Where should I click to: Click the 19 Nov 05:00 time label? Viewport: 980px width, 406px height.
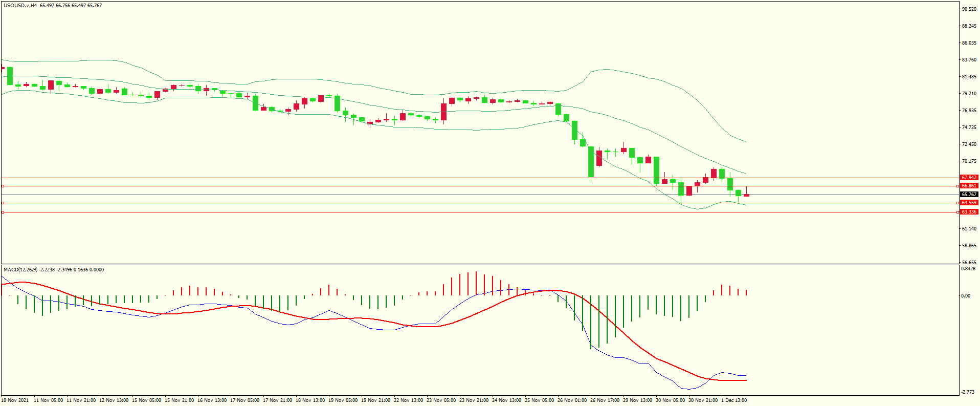(343, 400)
